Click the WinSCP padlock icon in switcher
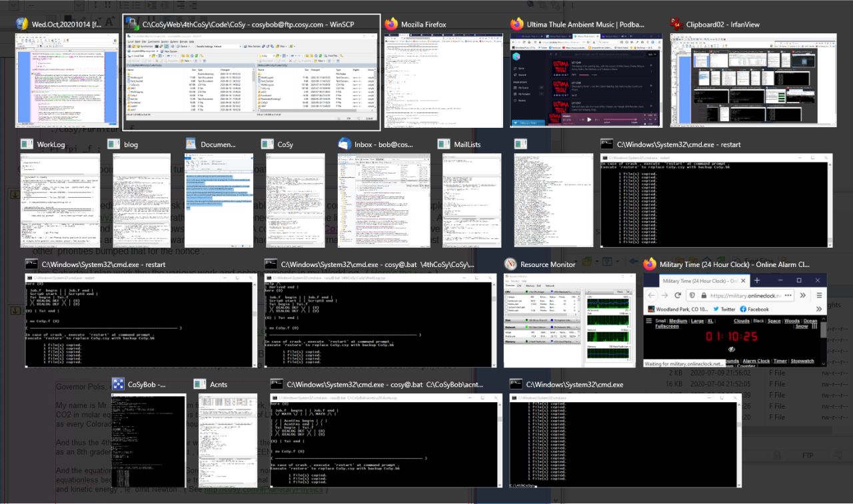 (131, 24)
